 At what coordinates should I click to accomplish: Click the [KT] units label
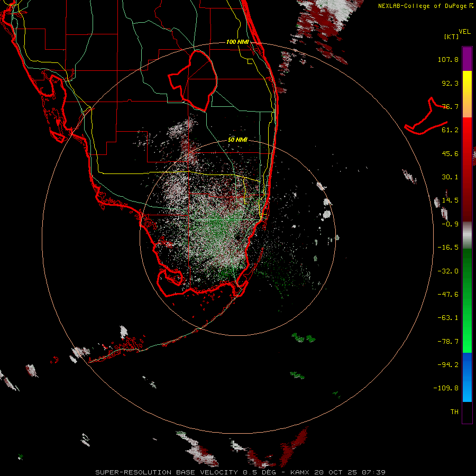click(x=452, y=36)
